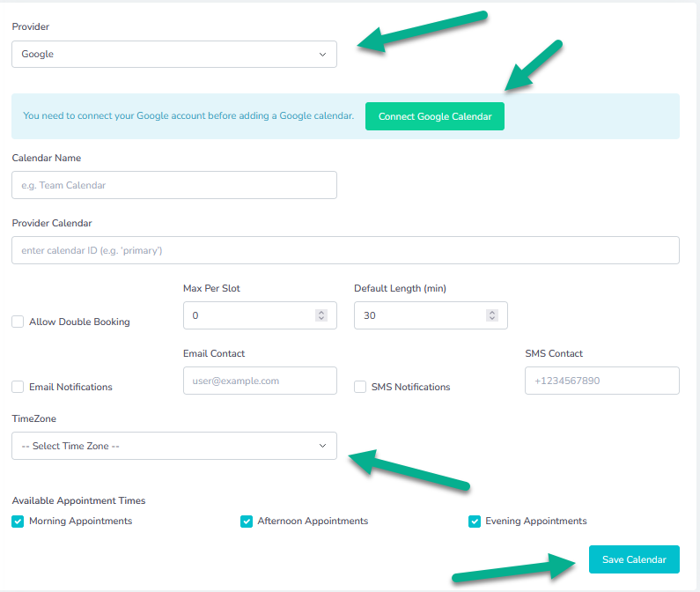The image size is (700, 592).
Task: Disable the Afternoon Appointments checkbox
Action: tap(247, 521)
